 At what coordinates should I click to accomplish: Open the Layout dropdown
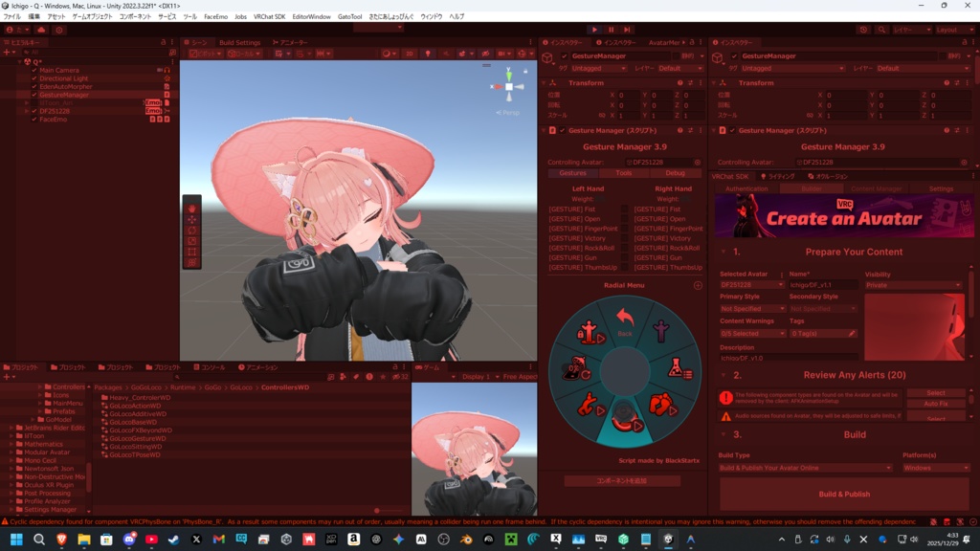coord(954,30)
